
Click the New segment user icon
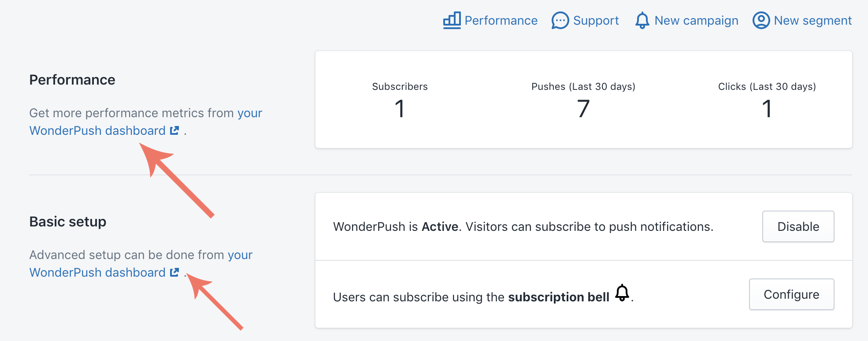[761, 20]
